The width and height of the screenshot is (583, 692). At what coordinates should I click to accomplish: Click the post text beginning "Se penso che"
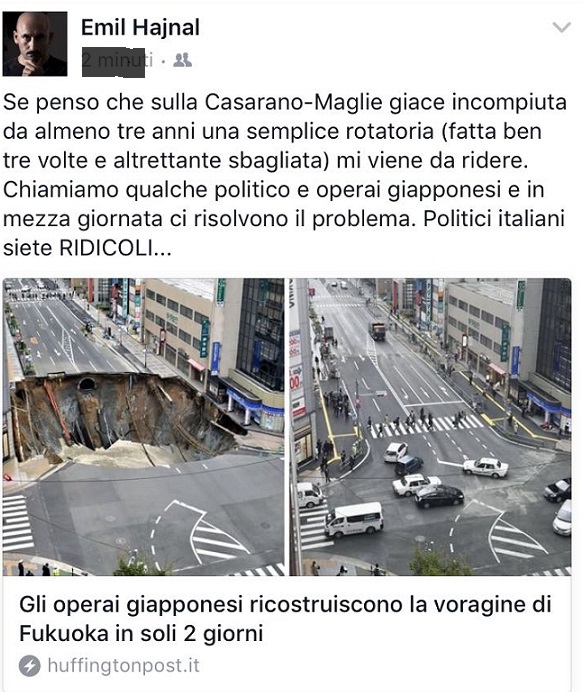pyautogui.click(x=285, y=175)
